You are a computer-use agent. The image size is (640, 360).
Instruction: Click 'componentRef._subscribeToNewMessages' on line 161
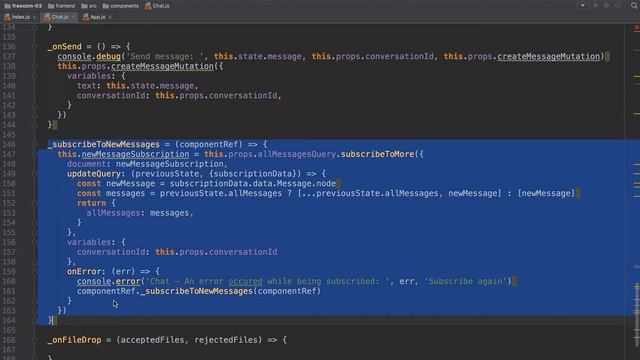[165, 291]
